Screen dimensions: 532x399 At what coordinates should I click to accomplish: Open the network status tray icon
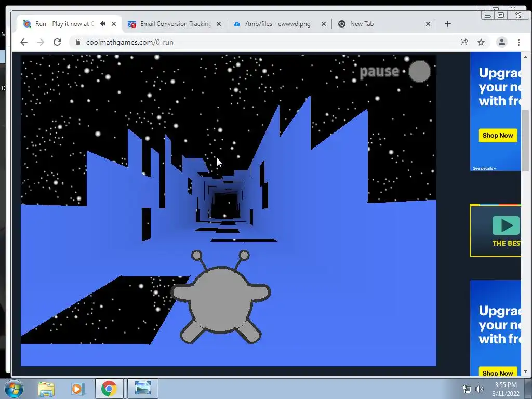(x=467, y=389)
